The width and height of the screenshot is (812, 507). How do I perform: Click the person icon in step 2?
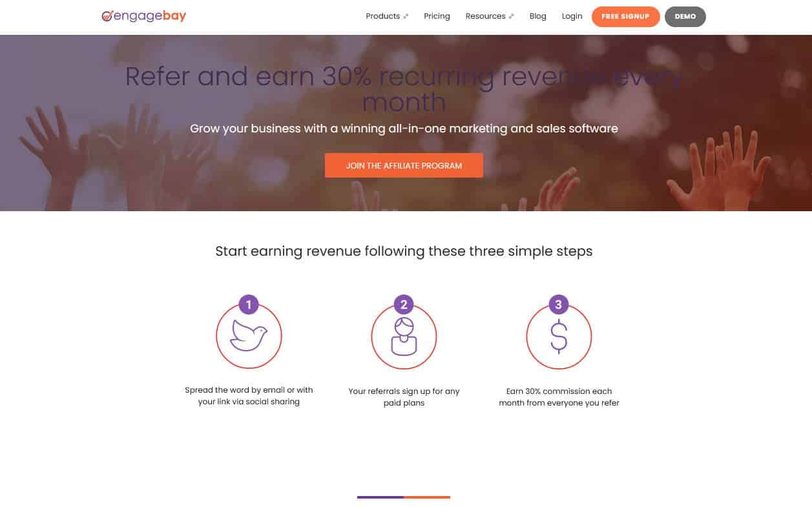pos(404,336)
